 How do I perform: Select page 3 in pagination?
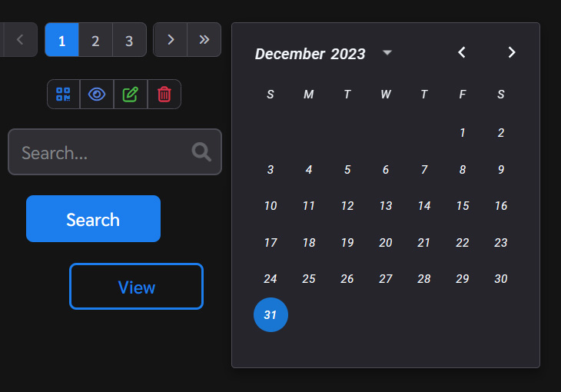(129, 40)
